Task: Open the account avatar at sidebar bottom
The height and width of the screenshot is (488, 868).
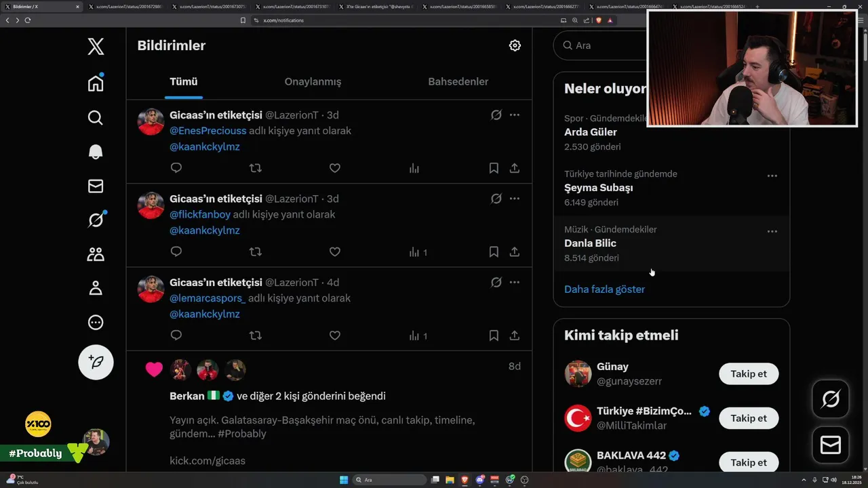Action: (96, 442)
